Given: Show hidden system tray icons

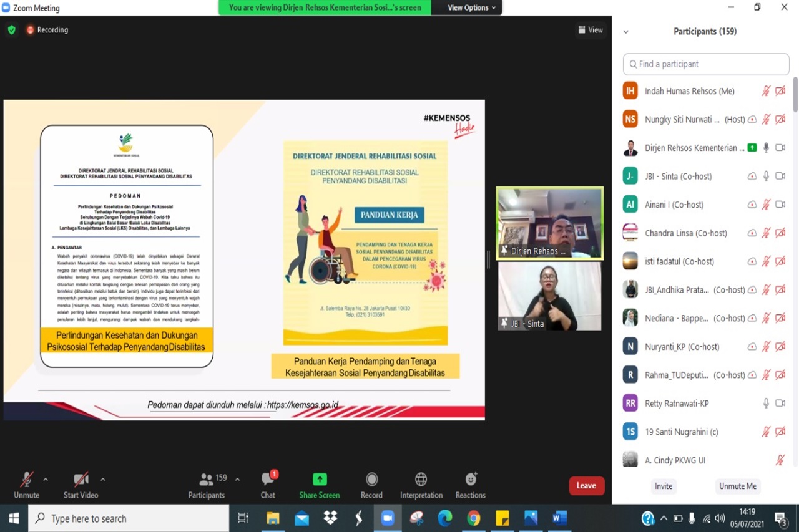Looking at the screenshot, I should pos(664,518).
